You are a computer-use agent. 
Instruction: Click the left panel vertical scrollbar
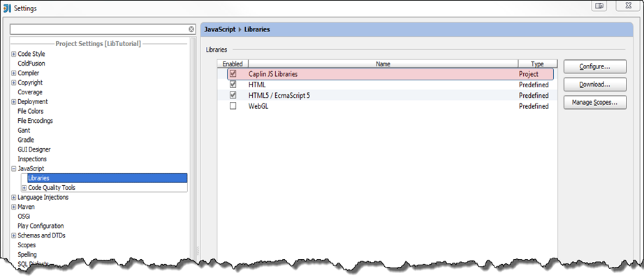tap(193, 148)
